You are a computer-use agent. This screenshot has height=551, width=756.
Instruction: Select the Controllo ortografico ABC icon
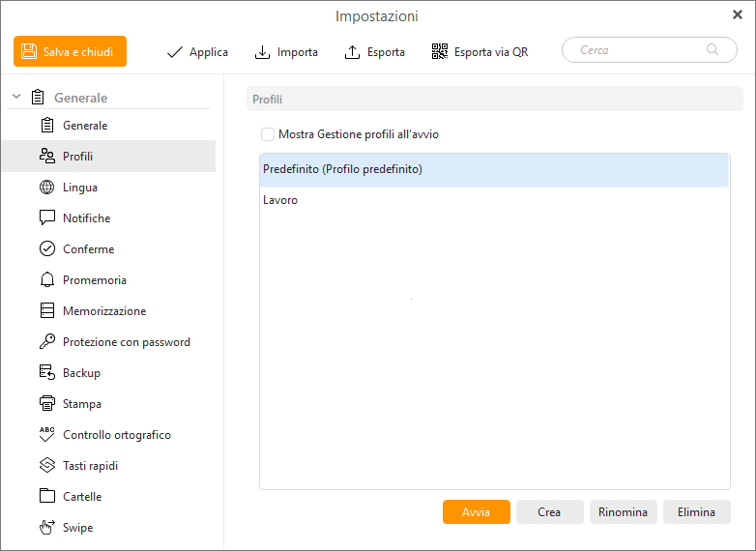46,435
